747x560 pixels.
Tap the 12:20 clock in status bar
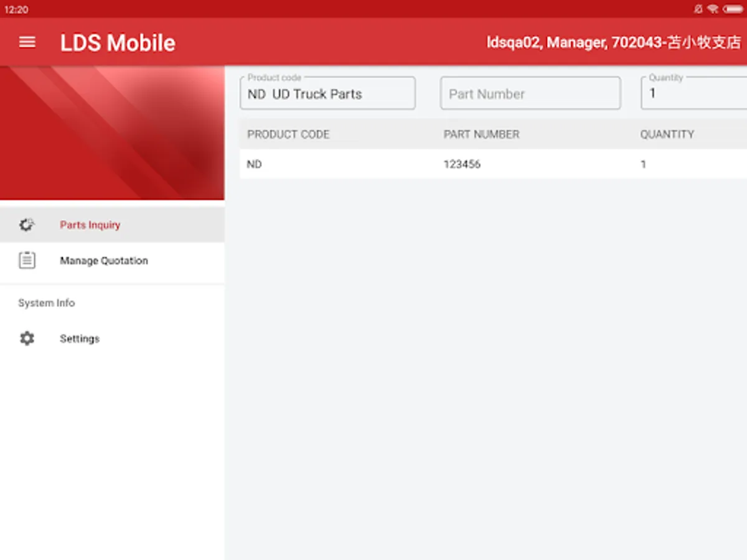pyautogui.click(x=16, y=9)
